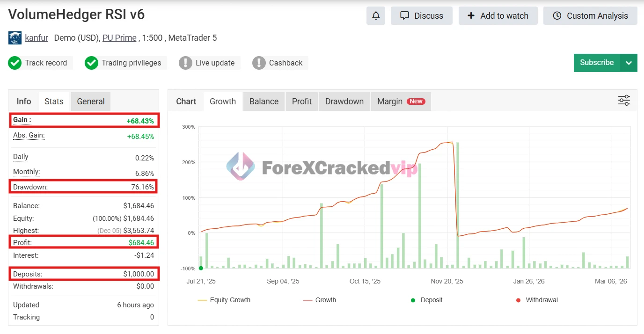Open the Stats tab
This screenshot has width=644, height=334.
[54, 102]
